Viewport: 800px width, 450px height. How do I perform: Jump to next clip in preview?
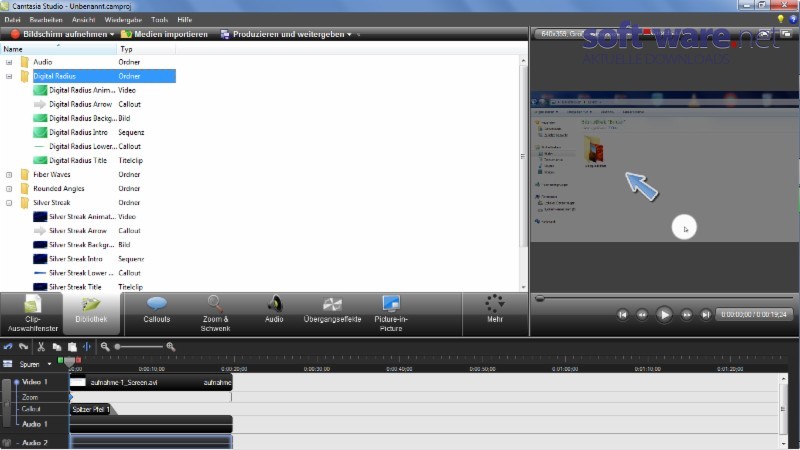[706, 315]
